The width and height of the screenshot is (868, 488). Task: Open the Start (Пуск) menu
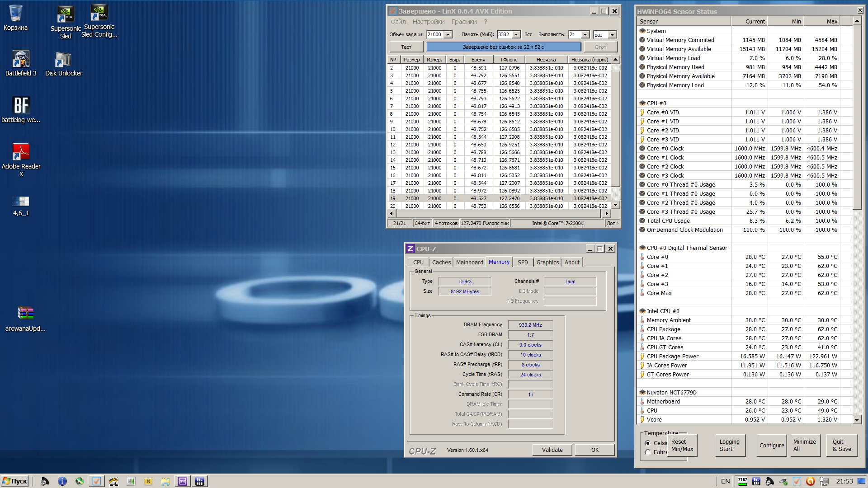click(15, 481)
